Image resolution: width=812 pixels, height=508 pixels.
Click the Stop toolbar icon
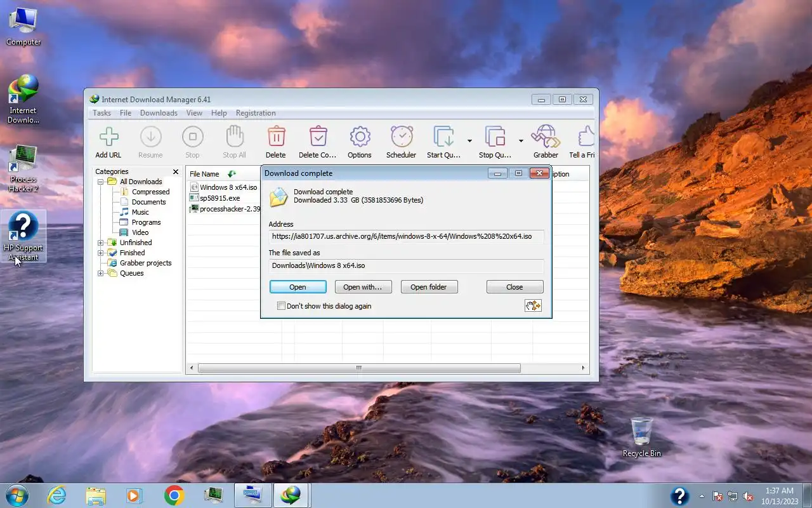tap(192, 142)
